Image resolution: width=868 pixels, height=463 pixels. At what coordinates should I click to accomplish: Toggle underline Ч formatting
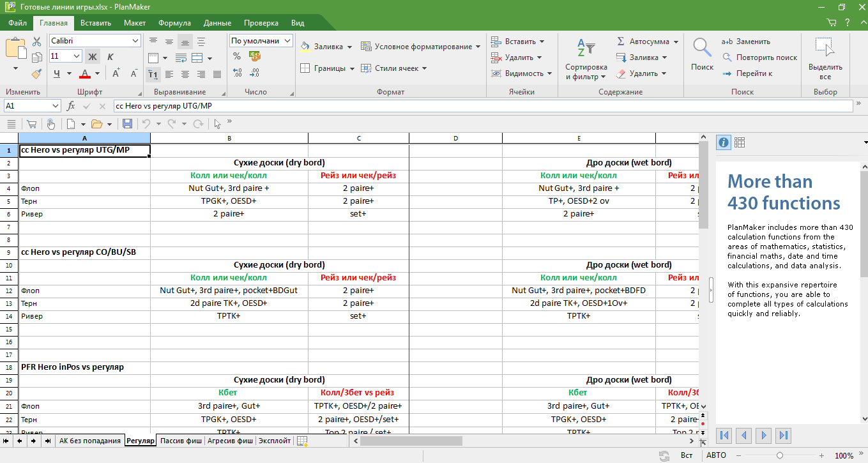57,73
